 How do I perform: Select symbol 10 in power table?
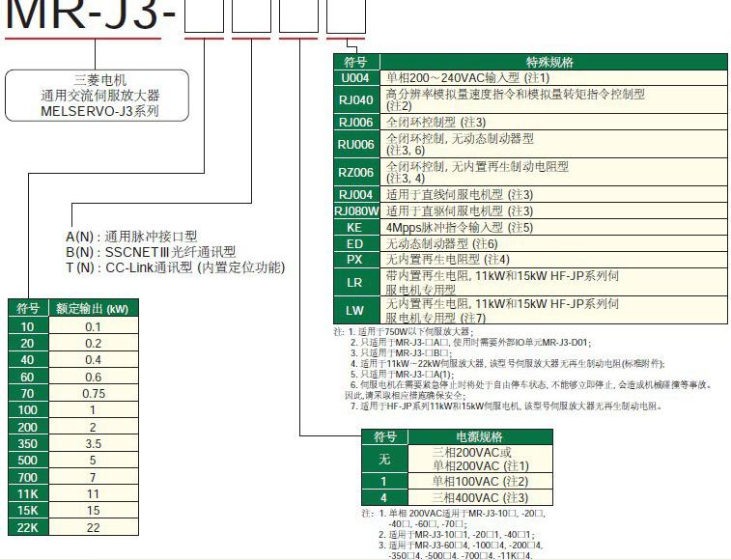point(28,326)
